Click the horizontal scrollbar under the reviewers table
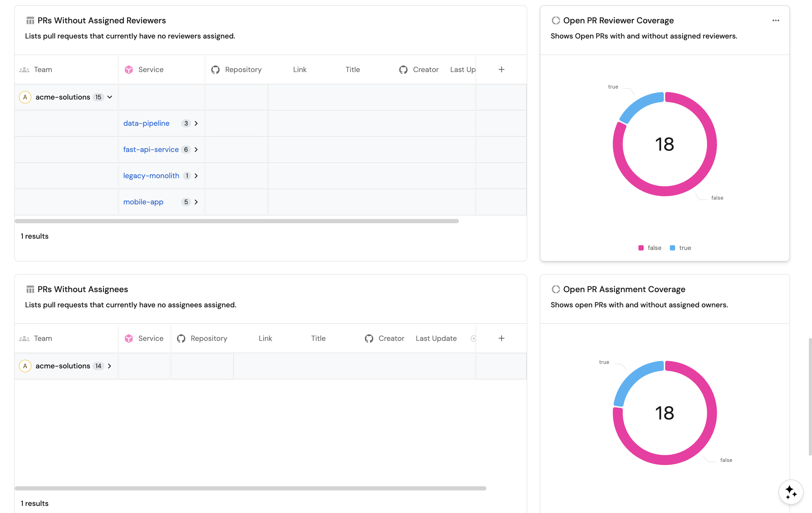The image size is (812, 513). click(x=236, y=221)
